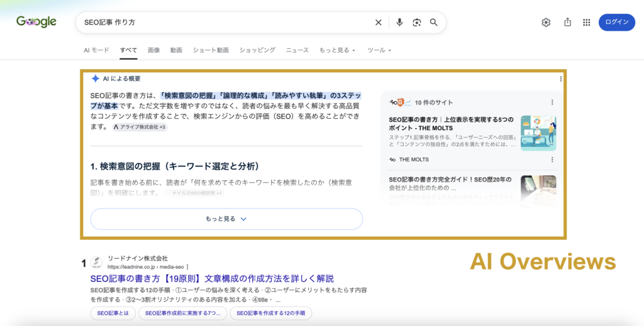Image resolution: width=644 pixels, height=326 pixels.
Task: Click the 10 件のサイト site icons
Action: pos(401,102)
